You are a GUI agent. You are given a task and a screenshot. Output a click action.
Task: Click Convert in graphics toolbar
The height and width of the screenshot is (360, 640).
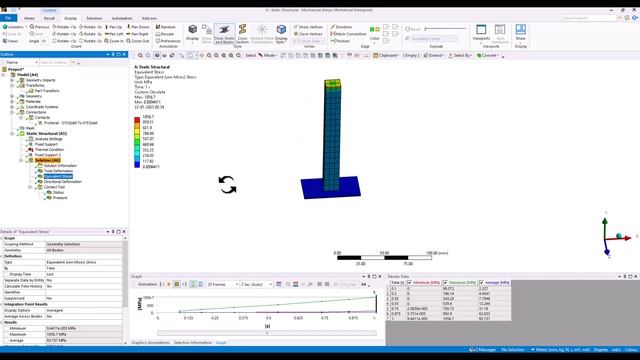(487, 56)
